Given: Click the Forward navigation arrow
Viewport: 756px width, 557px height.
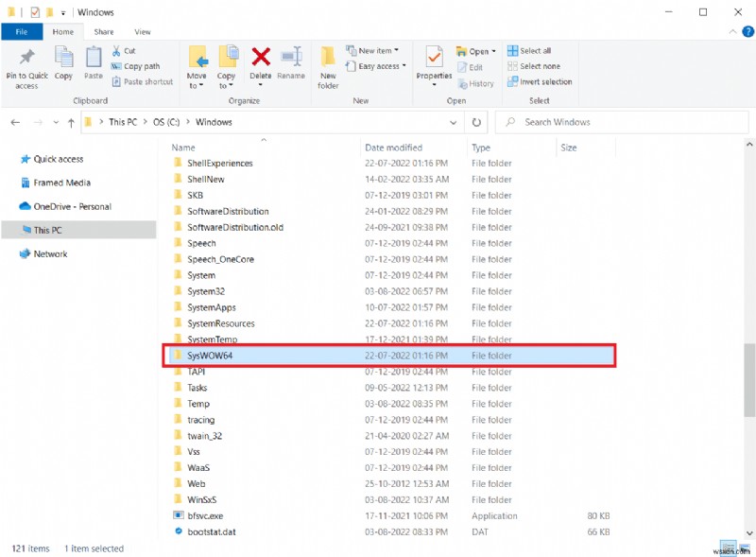Looking at the screenshot, I should coord(38,122).
